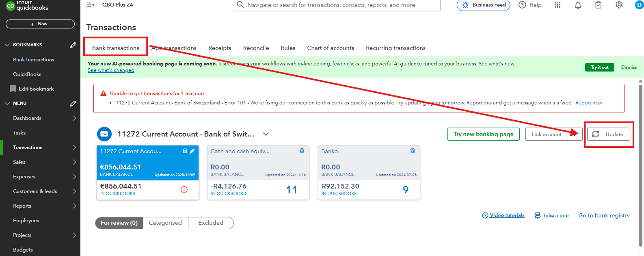
Task: Collapse the sidebar using the hamburger icon
Action: tap(91, 5)
